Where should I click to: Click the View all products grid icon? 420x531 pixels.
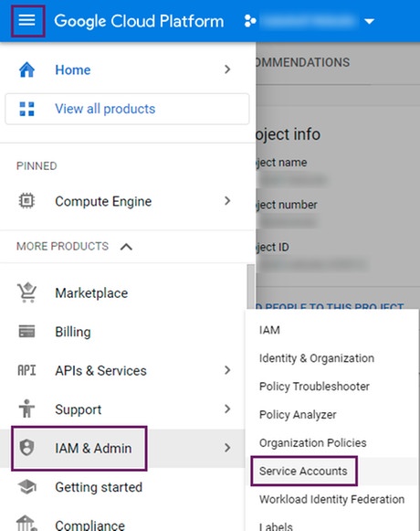click(x=26, y=109)
